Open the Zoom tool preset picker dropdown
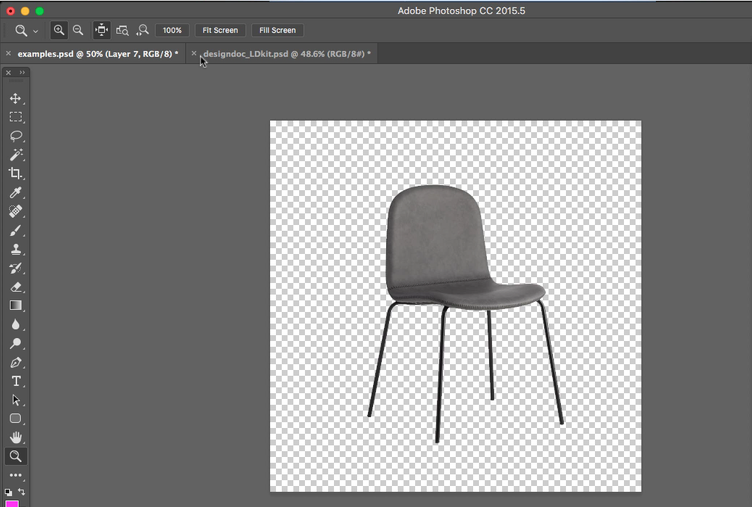The width and height of the screenshot is (752, 507). [35, 31]
